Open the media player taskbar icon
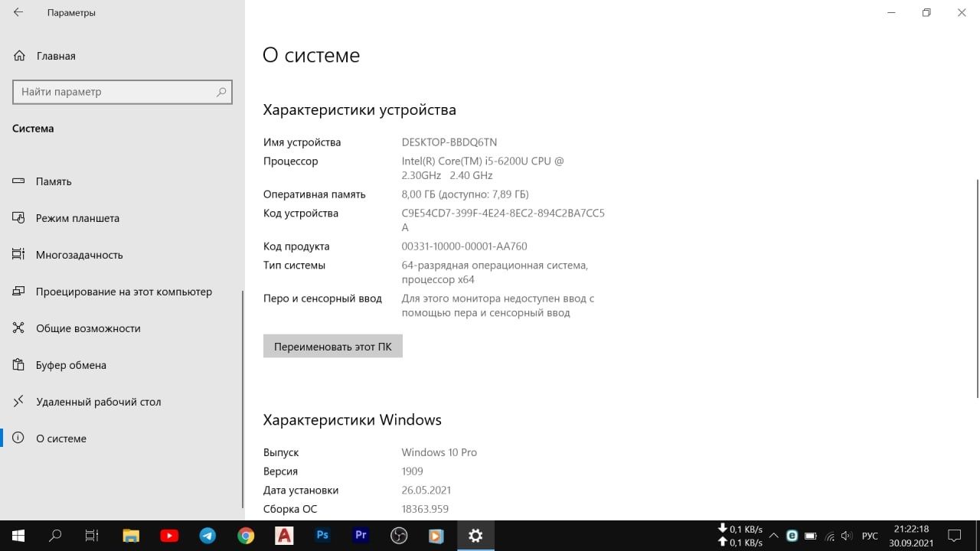 (x=437, y=536)
